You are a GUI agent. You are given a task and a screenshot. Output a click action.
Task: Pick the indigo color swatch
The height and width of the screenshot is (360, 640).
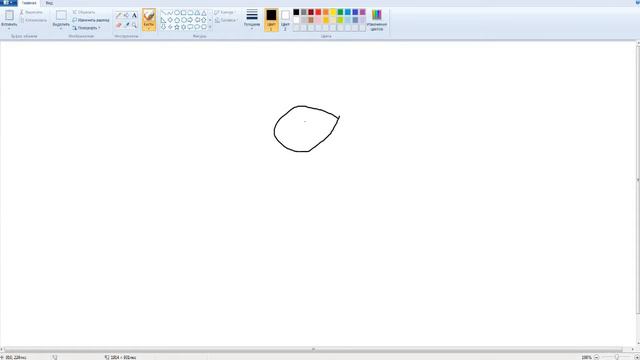pyautogui.click(x=355, y=12)
